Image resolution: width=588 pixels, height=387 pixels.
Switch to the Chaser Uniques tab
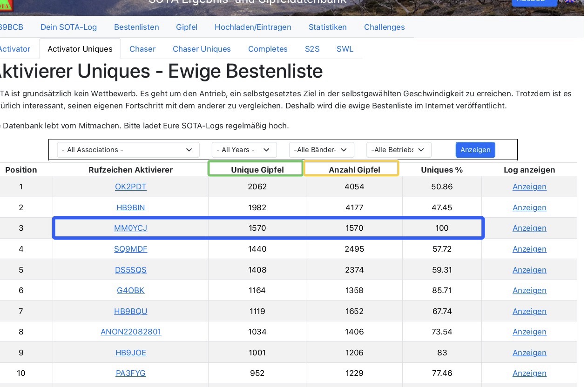[x=202, y=49]
